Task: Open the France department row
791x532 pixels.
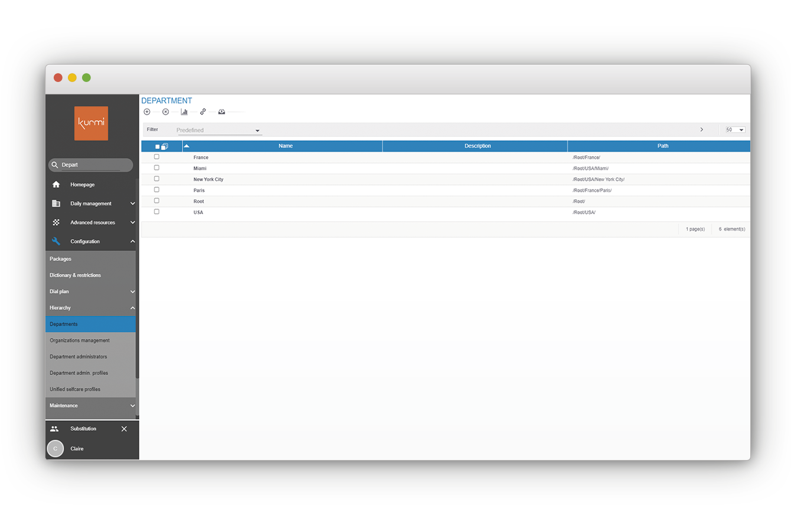Action: tap(446, 157)
